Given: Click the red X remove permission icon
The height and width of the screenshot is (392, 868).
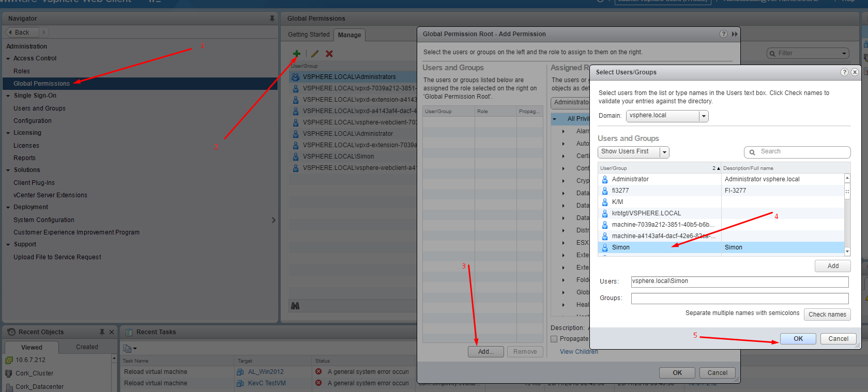Looking at the screenshot, I should [329, 54].
